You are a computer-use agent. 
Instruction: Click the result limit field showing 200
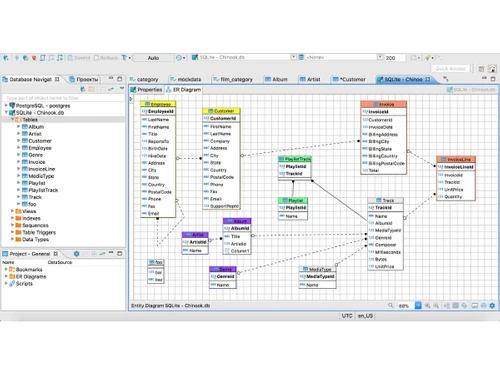(395, 58)
